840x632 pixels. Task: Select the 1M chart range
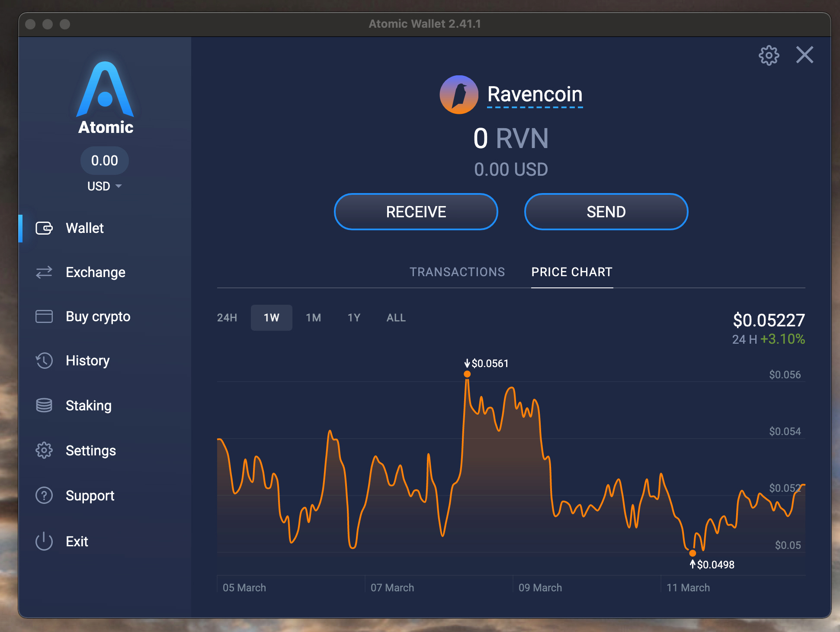pyautogui.click(x=313, y=318)
